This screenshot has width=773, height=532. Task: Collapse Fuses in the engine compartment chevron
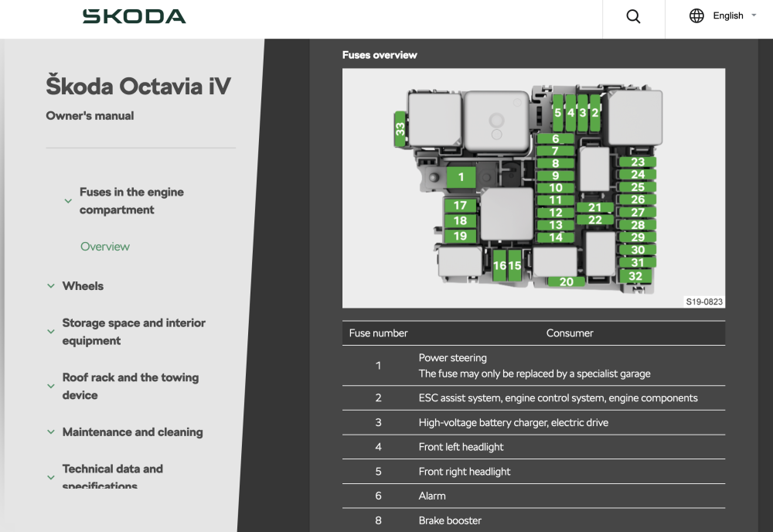point(68,201)
